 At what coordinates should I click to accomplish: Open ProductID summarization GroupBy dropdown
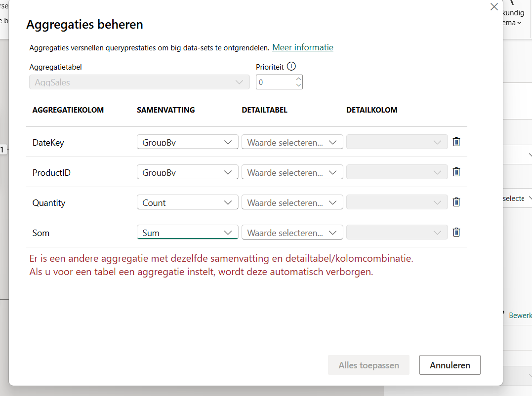point(188,172)
